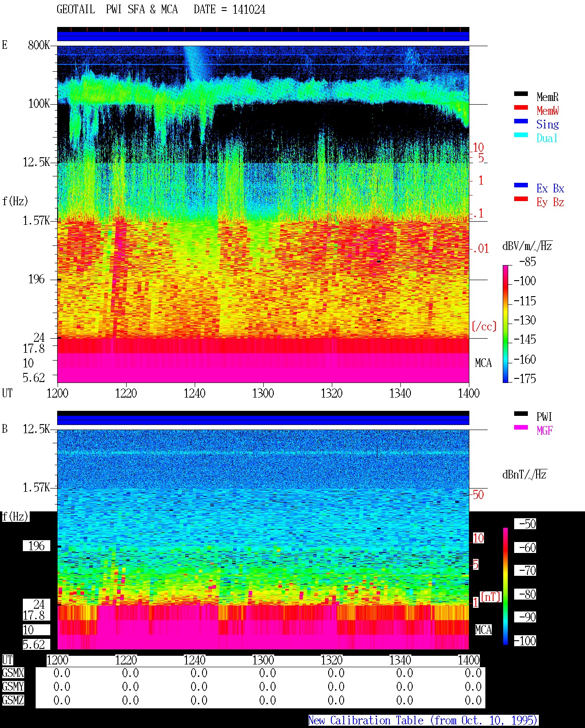Image resolution: width=585 pixels, height=728 pixels.
Task: Click the red MemW legend swatch
Action: click(521, 108)
